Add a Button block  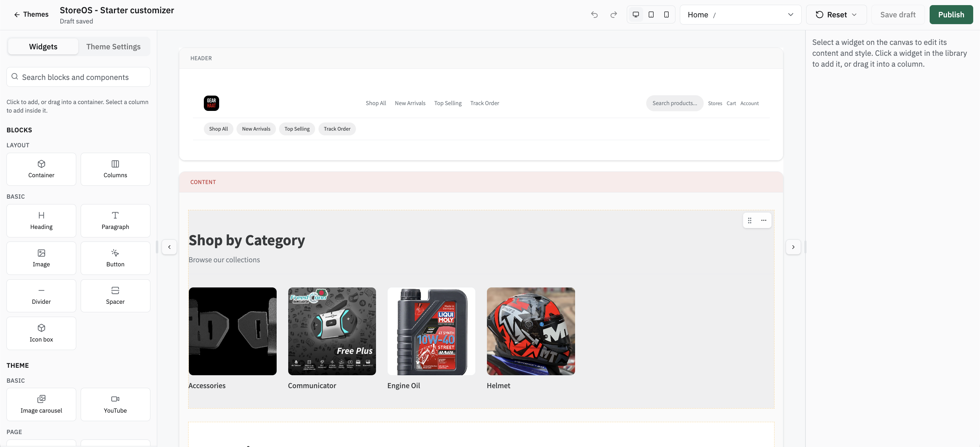pyautogui.click(x=115, y=258)
